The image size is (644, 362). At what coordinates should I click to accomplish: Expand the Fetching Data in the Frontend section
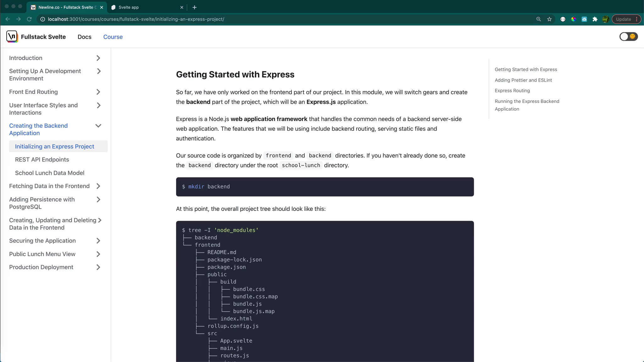click(98, 186)
